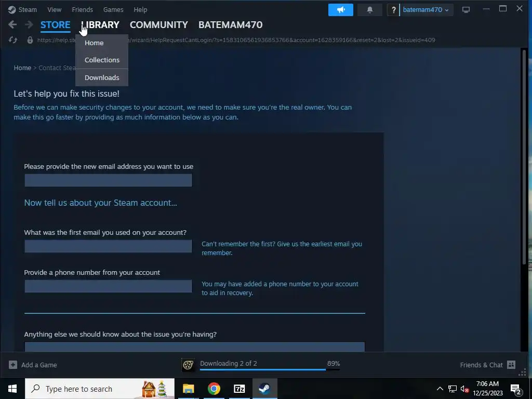This screenshot has height=399, width=532.
Task: Open File Explorer from taskbar
Action: (188, 389)
